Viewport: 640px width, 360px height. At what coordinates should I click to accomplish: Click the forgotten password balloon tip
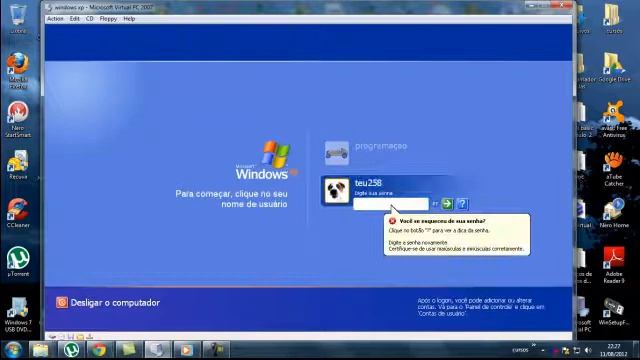point(457,235)
